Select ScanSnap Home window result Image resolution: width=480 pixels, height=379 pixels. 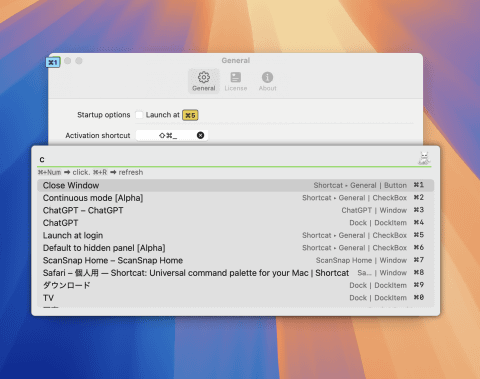pyautogui.click(x=236, y=260)
